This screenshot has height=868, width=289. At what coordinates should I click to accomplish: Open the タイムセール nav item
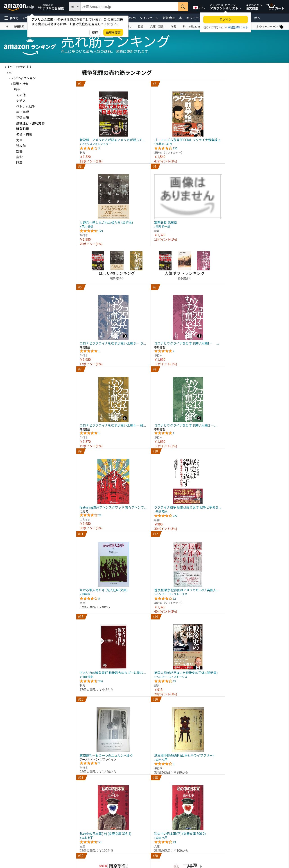[149, 18]
